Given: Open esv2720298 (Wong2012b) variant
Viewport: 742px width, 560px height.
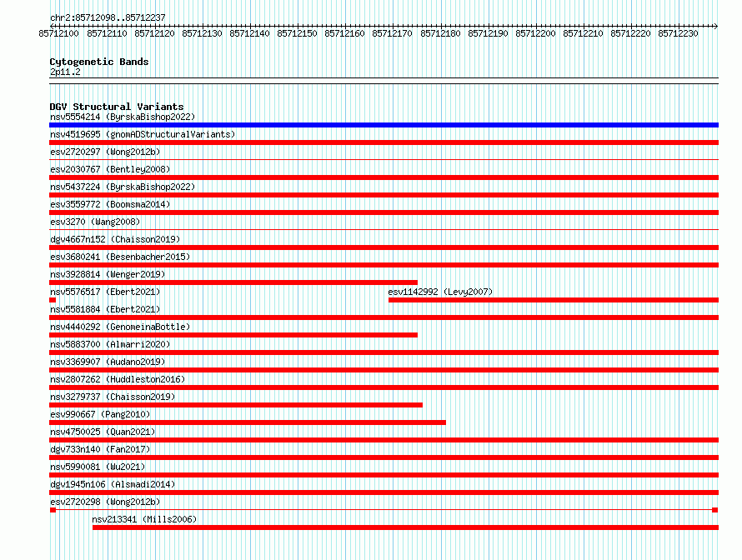Looking at the screenshot, I should (x=105, y=502).
